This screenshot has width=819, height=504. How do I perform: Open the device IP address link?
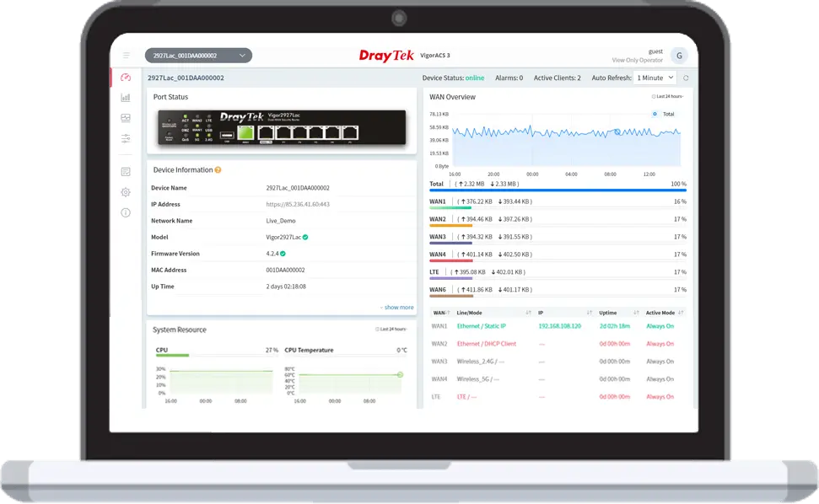(x=298, y=204)
